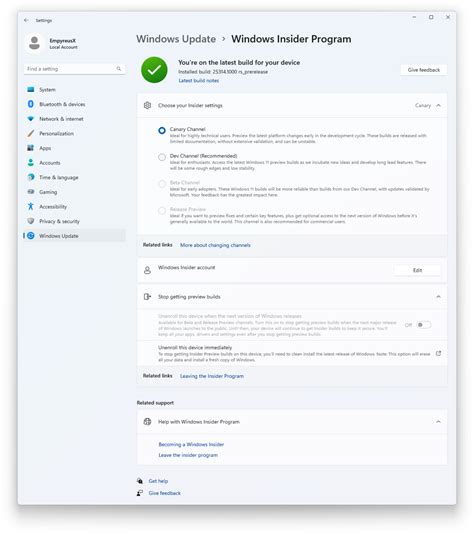Click the Personalization brush icon
474x534 pixels.
click(x=31, y=134)
